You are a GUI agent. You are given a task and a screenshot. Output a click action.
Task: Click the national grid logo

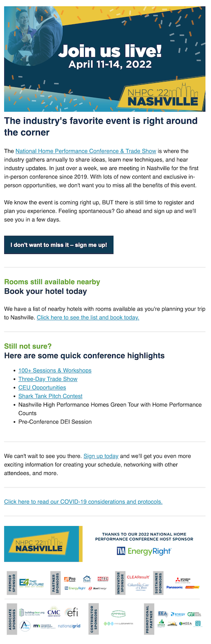point(71,626)
